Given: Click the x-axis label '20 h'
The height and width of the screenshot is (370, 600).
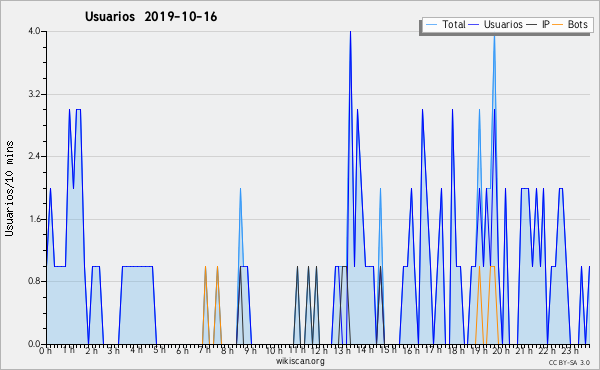Looking at the screenshot, I should coord(501,351).
